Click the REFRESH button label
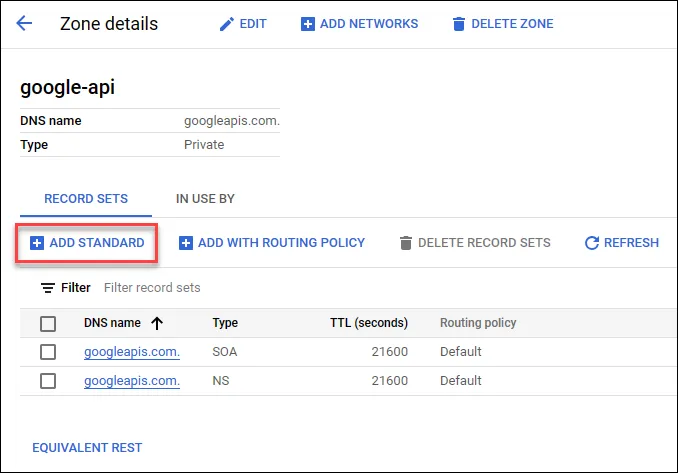This screenshot has width=678, height=473. pos(631,243)
